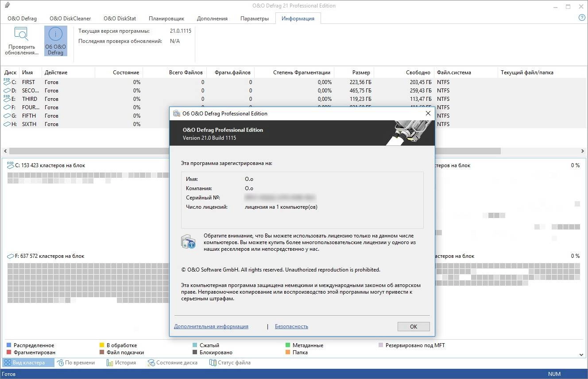The width and height of the screenshot is (588, 379).
Task: Click the drive icon beside F: cluster block header
Action: pos(10,256)
